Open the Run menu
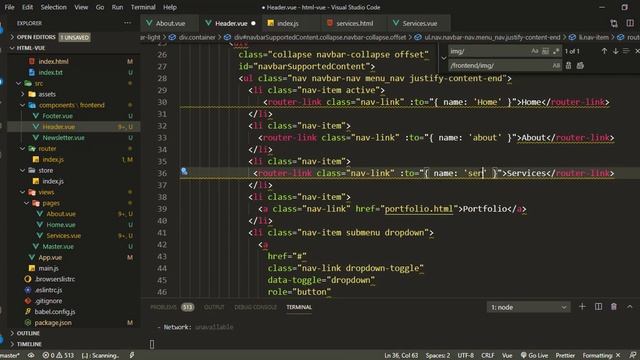The image size is (640, 360). coord(117,7)
